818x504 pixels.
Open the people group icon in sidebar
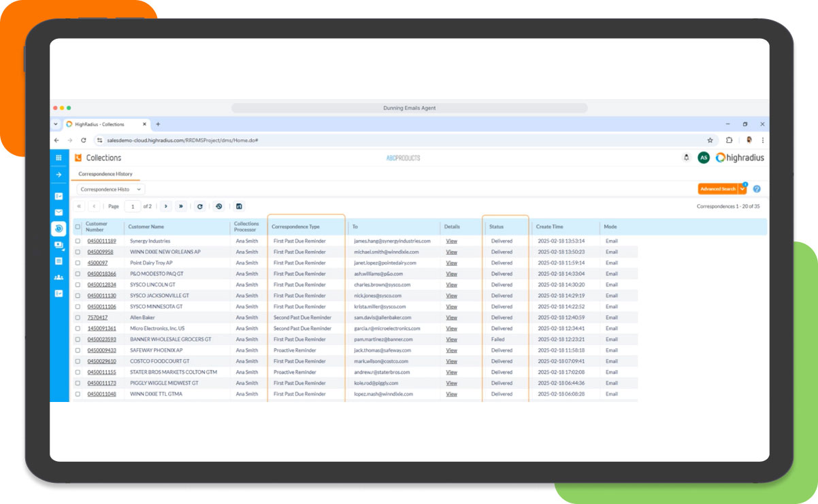[x=59, y=278]
